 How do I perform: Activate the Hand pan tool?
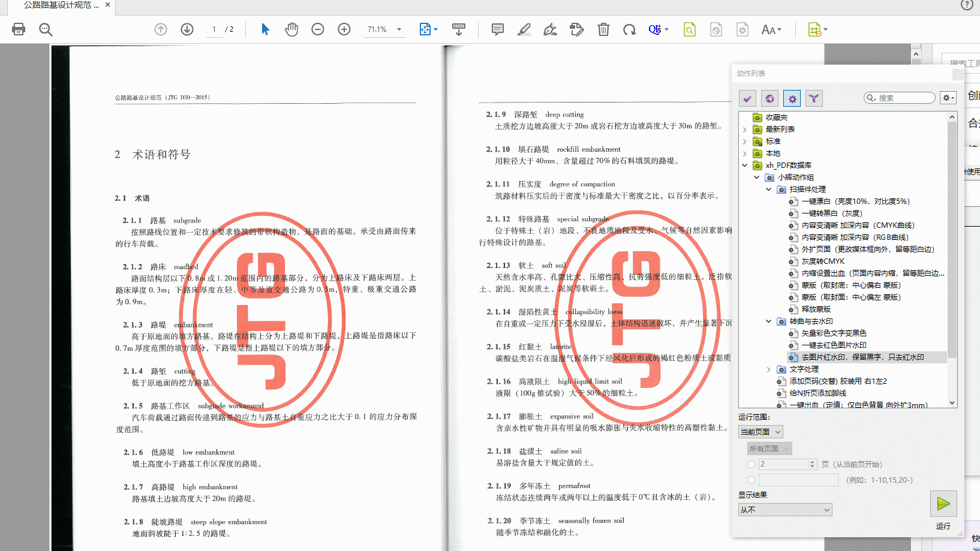[x=291, y=29]
